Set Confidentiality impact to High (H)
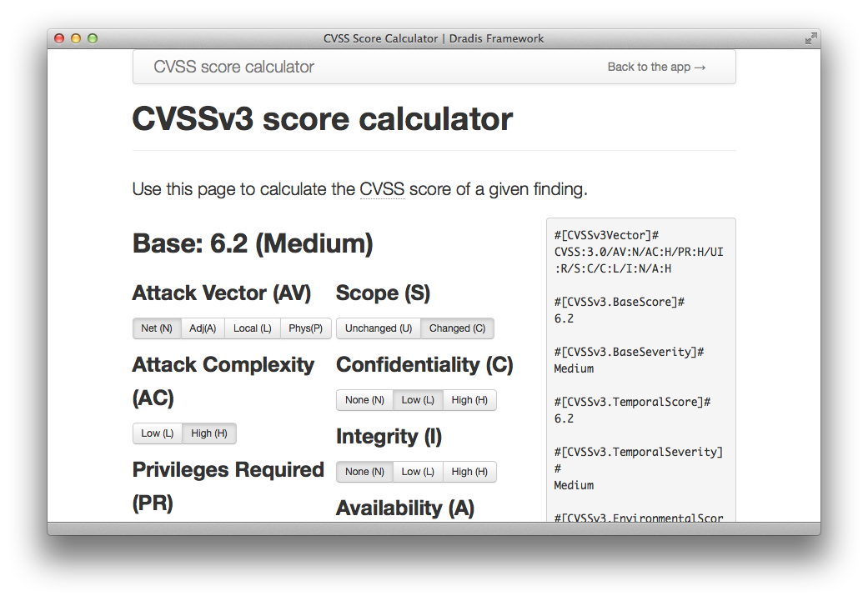This screenshot has height=601, width=868. 469,399
